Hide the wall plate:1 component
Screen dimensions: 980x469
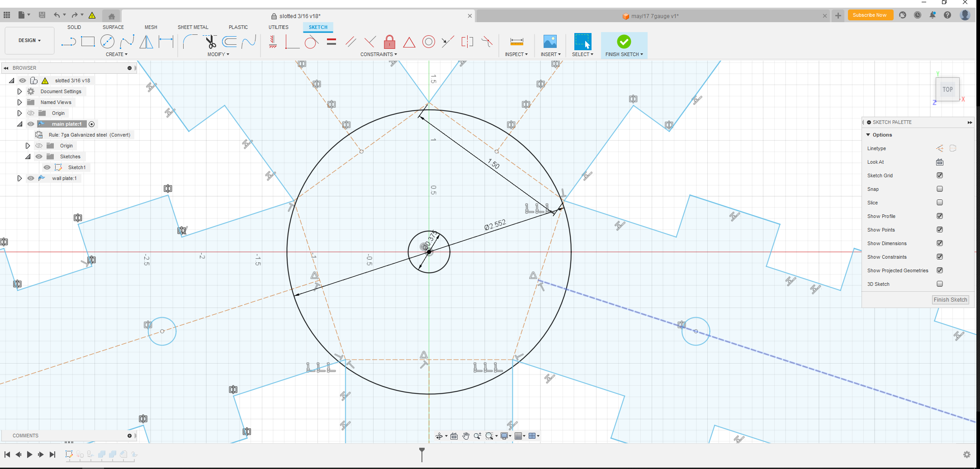30,178
